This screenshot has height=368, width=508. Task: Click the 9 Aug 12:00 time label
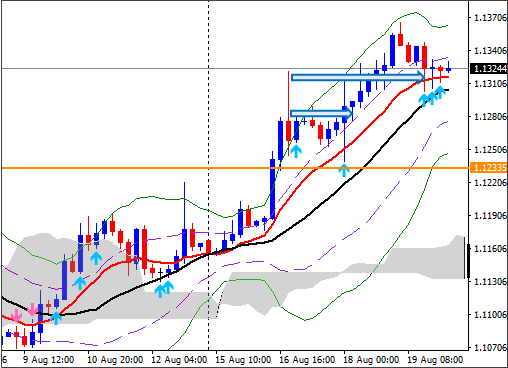tap(49, 360)
